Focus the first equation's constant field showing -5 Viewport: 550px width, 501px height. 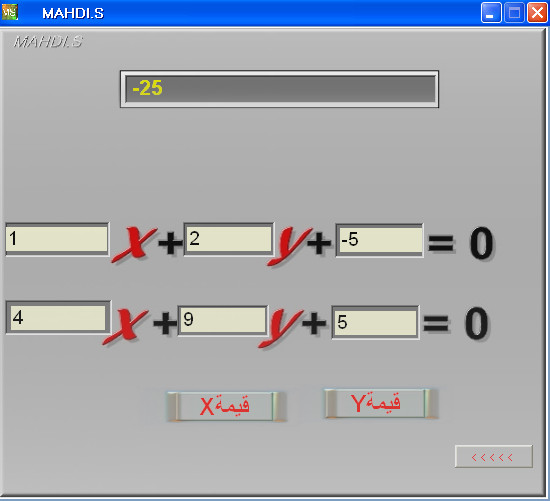[x=380, y=240]
